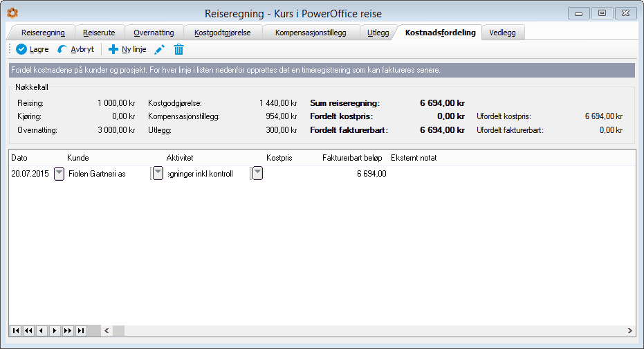This screenshot has width=644, height=349.
Task: Open the Vedlegg tab
Action: 502,33
